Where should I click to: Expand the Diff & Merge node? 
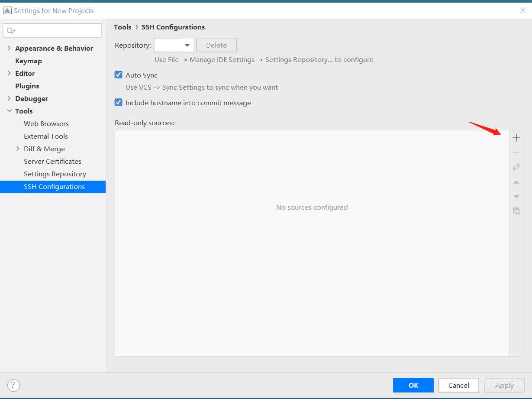[x=18, y=149]
